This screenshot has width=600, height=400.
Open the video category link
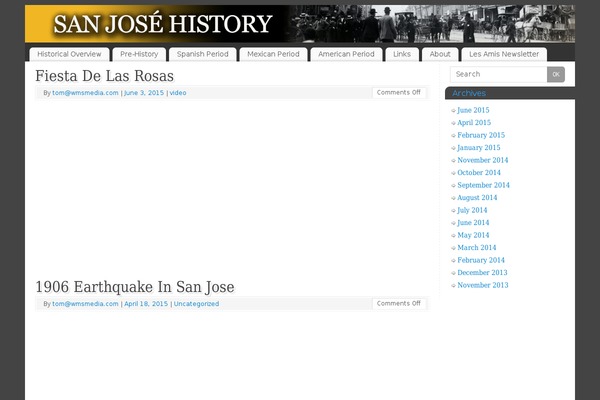coord(178,93)
